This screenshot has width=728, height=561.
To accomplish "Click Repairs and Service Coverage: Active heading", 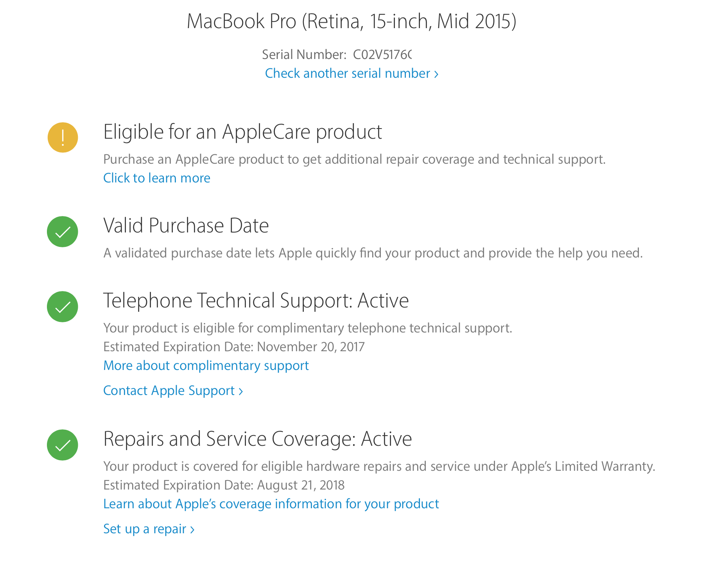I will pyautogui.click(x=258, y=439).
